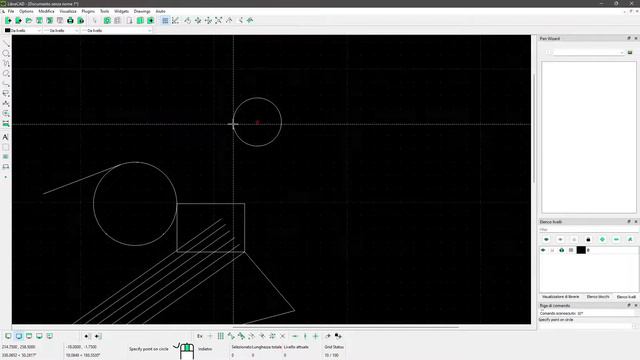Click the Zoom panning icon

pyautogui.click(x=250, y=20)
